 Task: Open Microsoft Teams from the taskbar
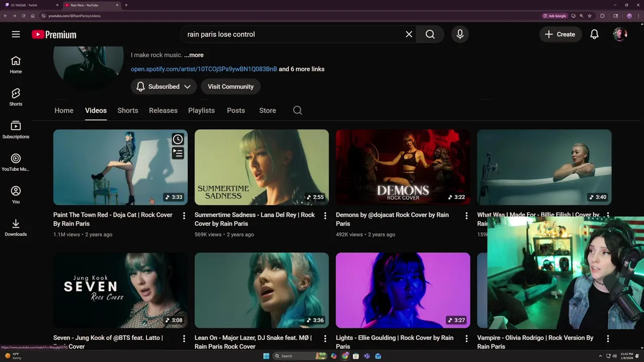tap(367, 356)
